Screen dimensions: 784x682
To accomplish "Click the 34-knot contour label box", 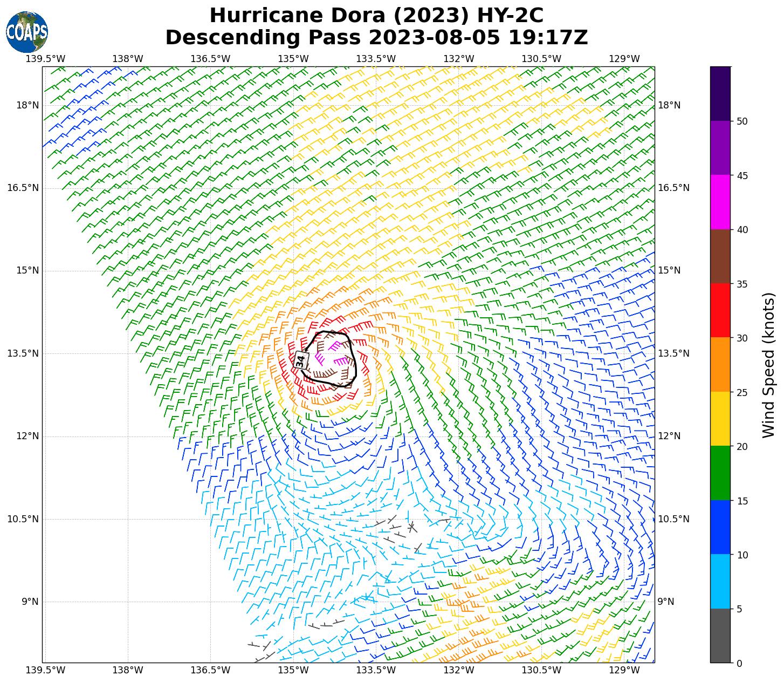I will [x=301, y=360].
